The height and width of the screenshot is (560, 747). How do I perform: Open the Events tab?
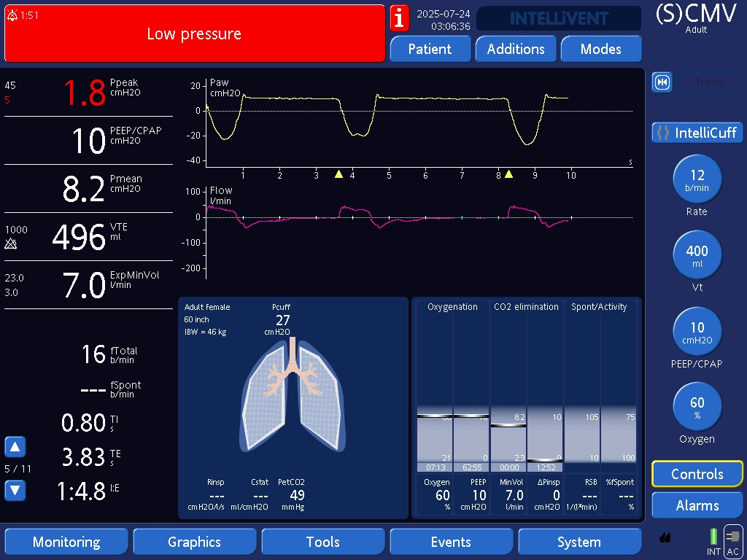pyautogui.click(x=451, y=542)
